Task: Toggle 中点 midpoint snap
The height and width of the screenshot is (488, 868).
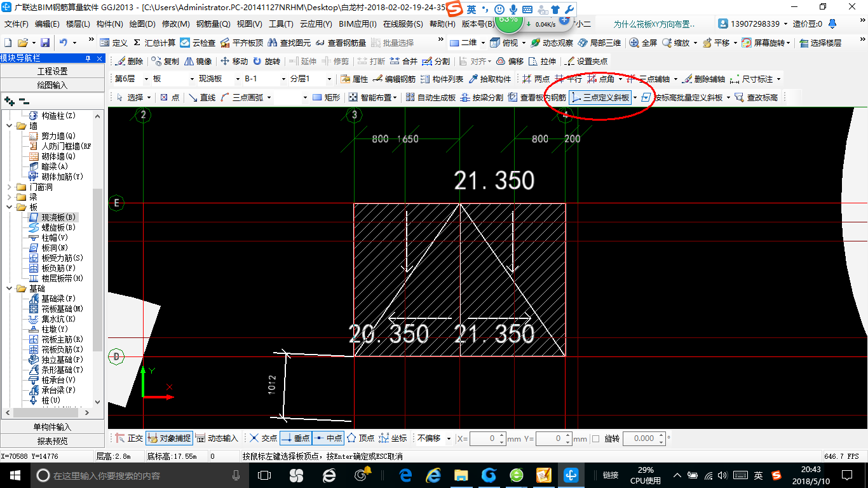Action: pos(328,438)
